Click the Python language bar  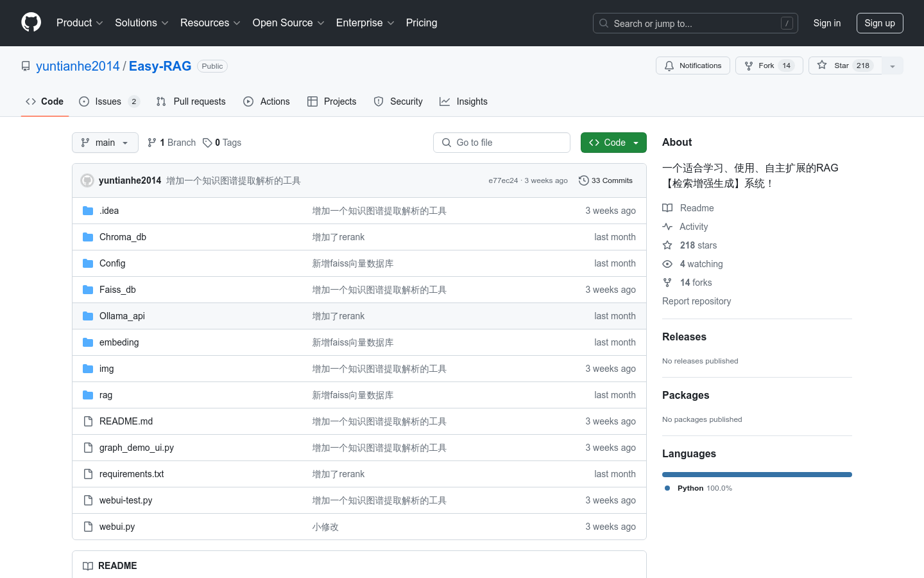pos(757,475)
